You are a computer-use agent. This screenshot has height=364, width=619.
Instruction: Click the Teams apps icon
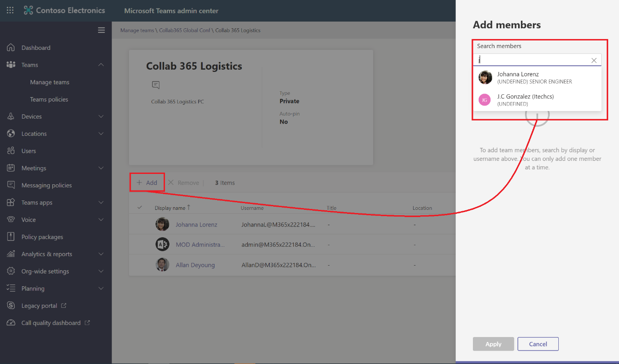(x=11, y=202)
